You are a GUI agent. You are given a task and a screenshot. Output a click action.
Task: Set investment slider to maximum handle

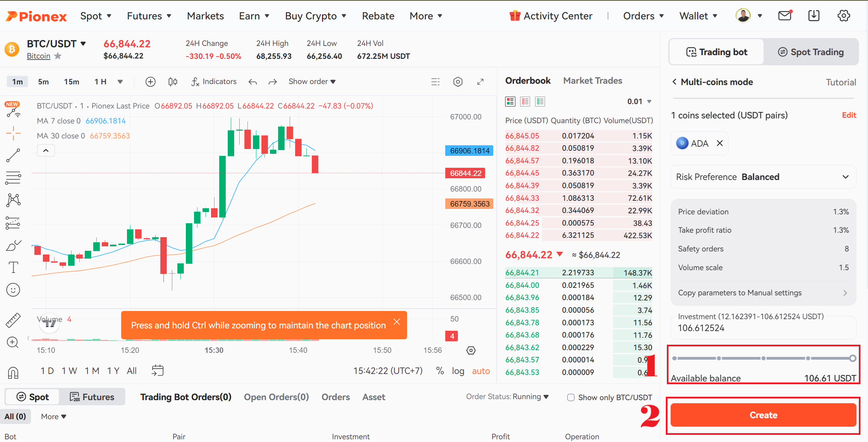[x=853, y=358]
